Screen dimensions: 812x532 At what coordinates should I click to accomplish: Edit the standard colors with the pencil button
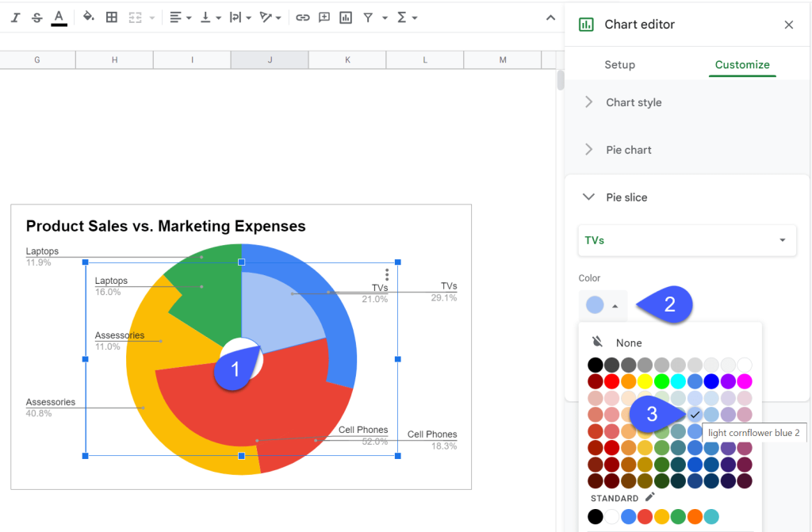(x=650, y=497)
